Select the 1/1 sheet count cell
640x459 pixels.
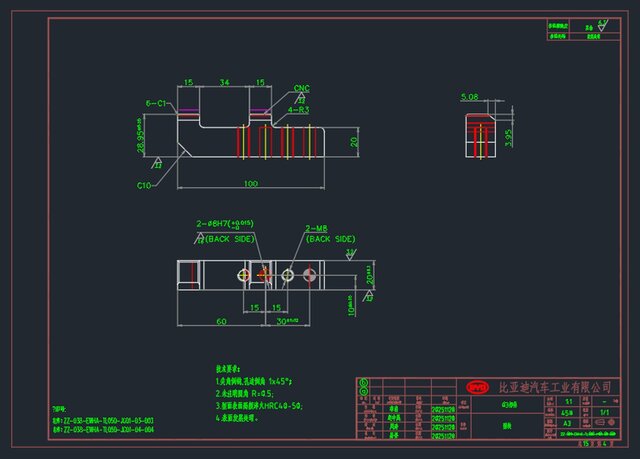(604, 412)
